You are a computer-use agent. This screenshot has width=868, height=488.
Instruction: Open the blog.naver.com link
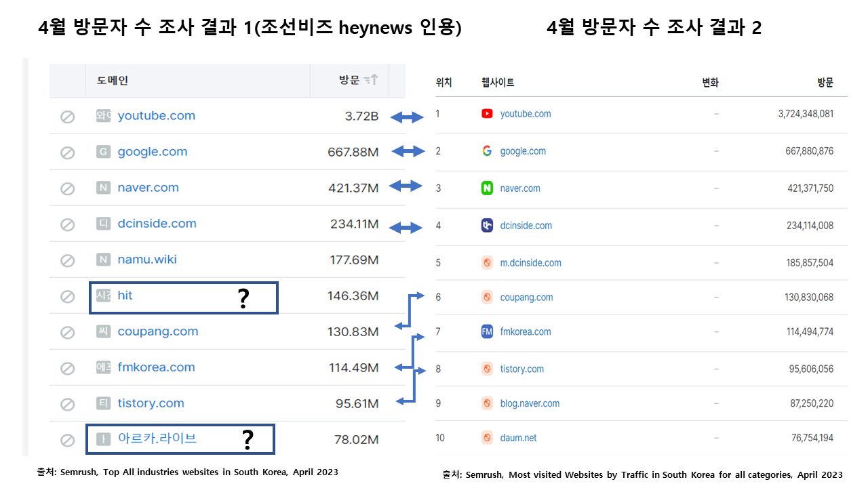530,403
